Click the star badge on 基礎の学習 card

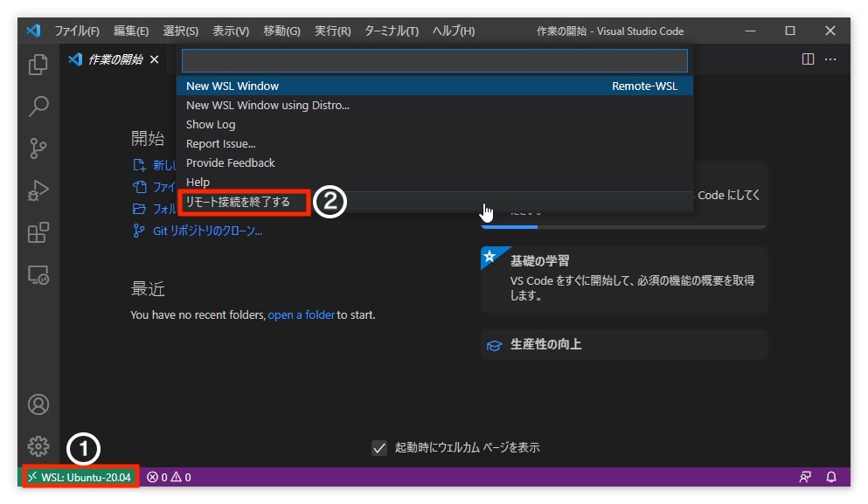(490, 256)
